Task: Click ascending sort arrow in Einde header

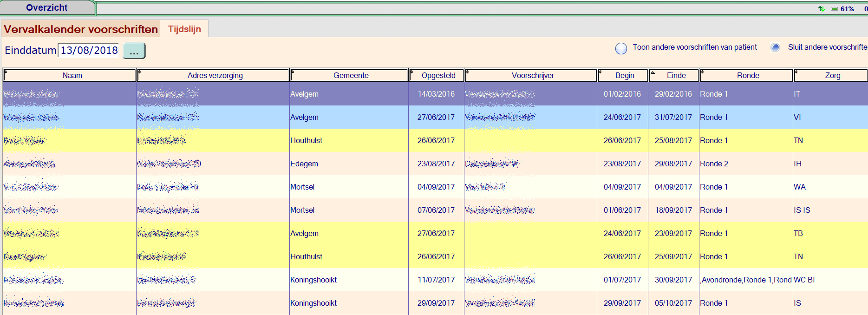Action: coord(653,72)
